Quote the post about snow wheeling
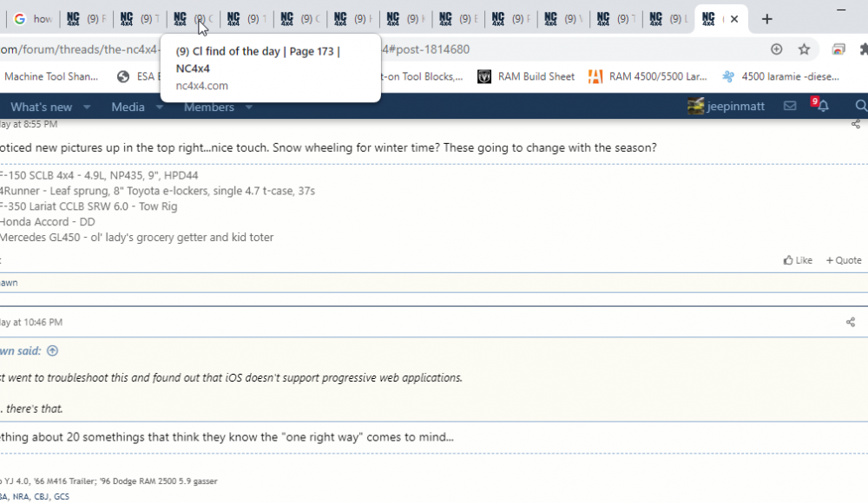 pyautogui.click(x=844, y=260)
